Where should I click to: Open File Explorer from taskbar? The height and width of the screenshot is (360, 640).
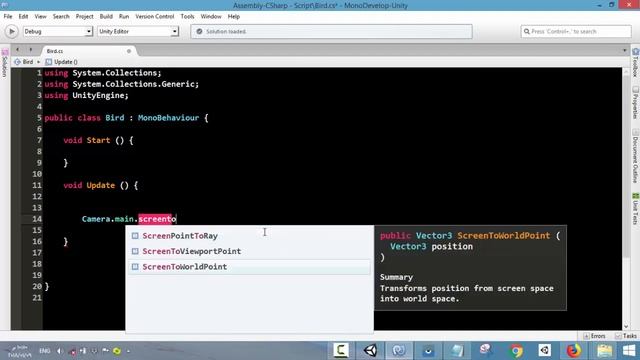click(604, 351)
